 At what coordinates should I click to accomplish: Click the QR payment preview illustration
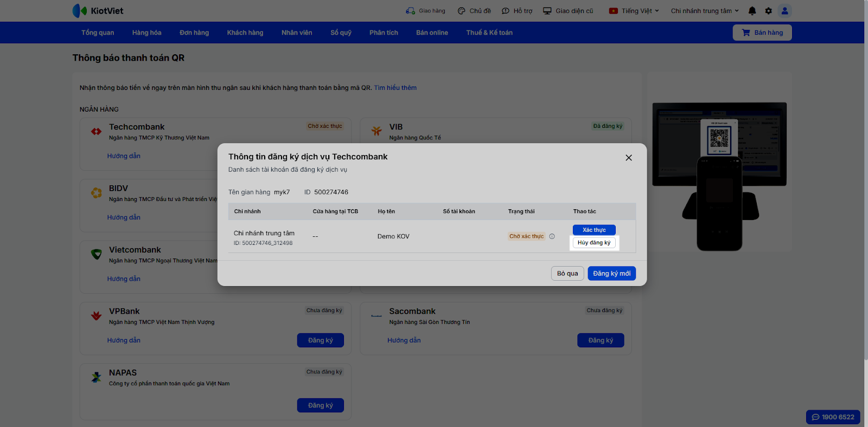pyautogui.click(x=719, y=176)
